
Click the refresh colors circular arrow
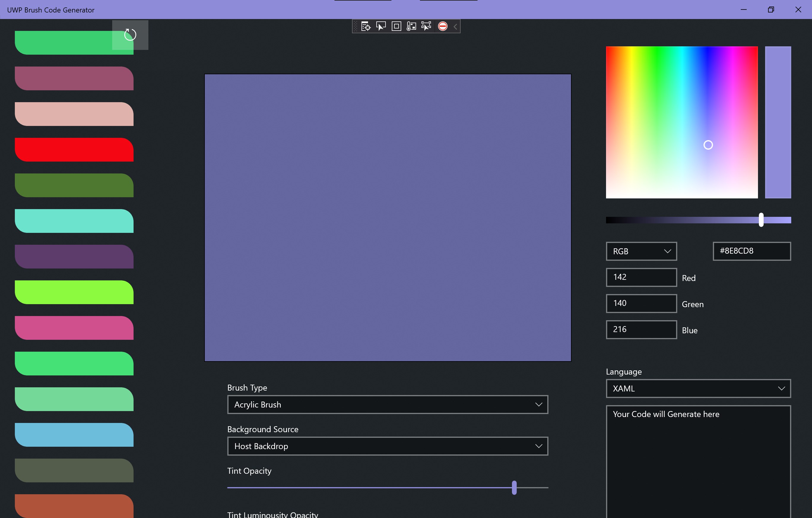[x=130, y=35]
